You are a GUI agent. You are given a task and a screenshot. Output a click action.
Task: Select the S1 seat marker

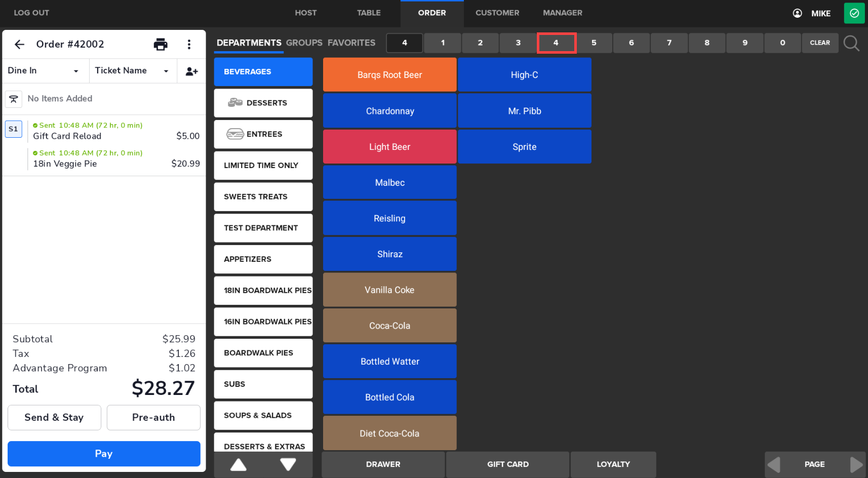13,129
